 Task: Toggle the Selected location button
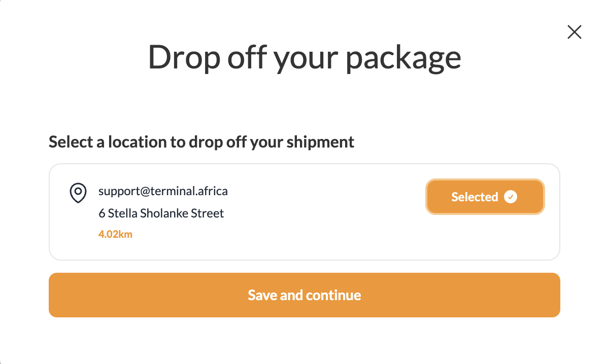[x=485, y=197]
